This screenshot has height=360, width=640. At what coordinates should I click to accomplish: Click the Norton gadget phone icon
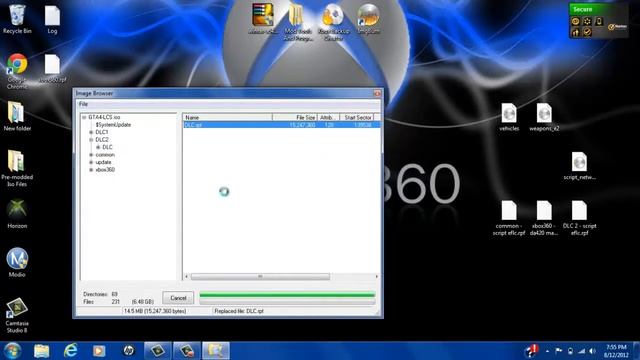599,21
